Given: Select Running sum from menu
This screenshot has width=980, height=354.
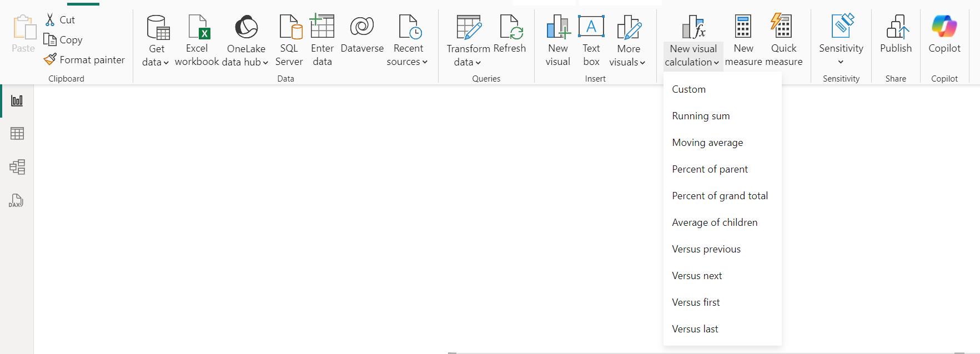Looking at the screenshot, I should pos(722,116).
